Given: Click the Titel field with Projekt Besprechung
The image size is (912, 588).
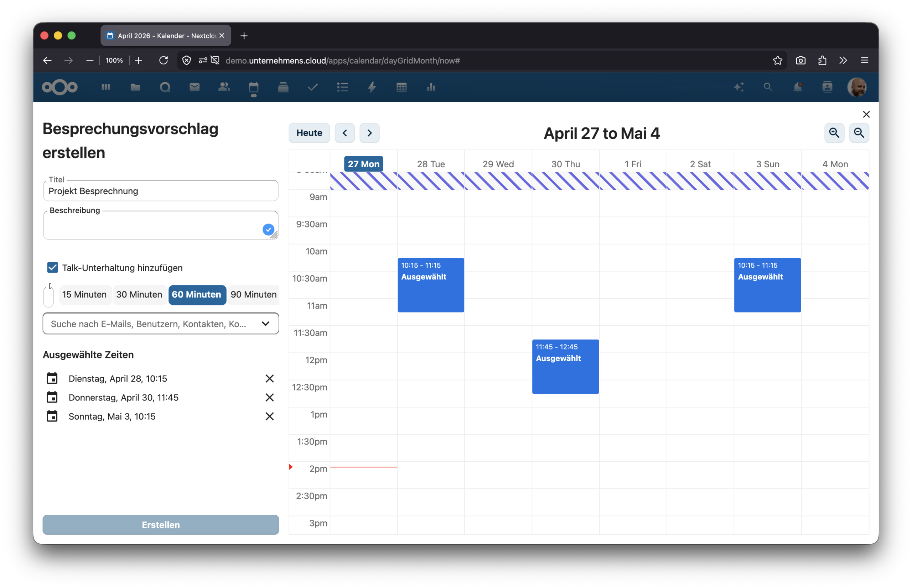Looking at the screenshot, I should coord(160,191).
